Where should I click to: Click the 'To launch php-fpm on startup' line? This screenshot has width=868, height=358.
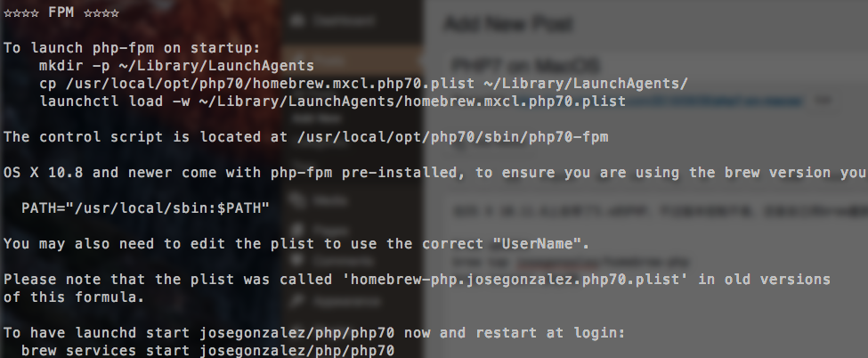(x=132, y=47)
